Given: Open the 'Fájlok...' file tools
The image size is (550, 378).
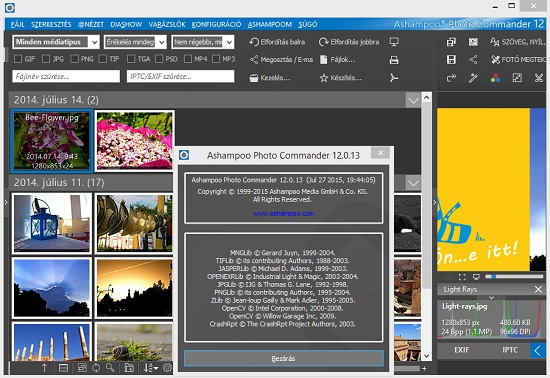Looking at the screenshot, I should 337,60.
